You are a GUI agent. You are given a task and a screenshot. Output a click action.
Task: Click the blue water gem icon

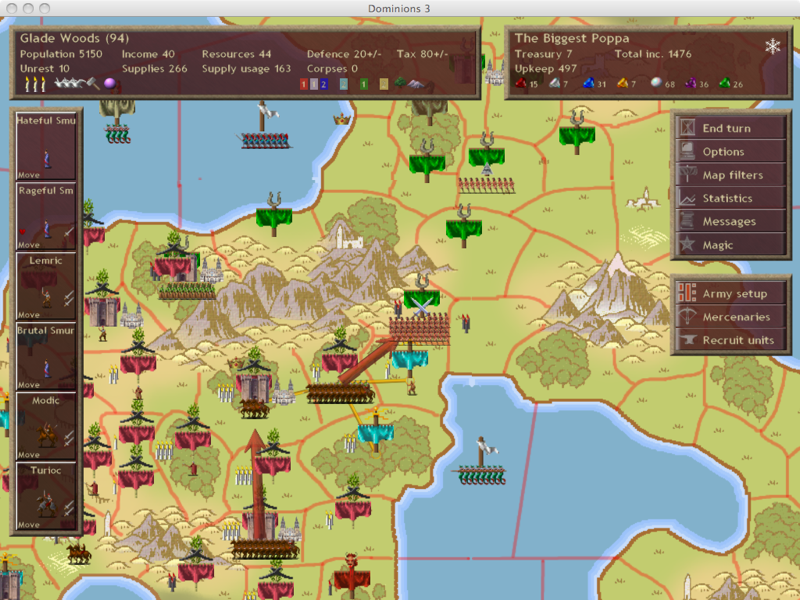589,83
